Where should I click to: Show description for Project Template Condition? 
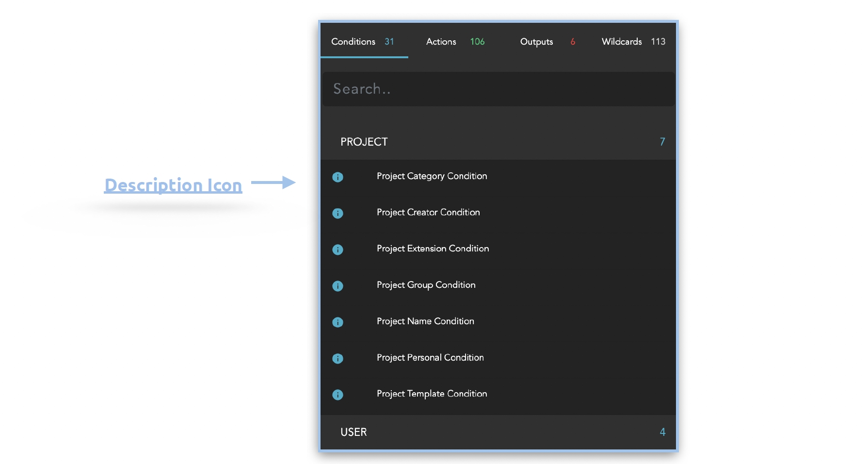tap(338, 395)
